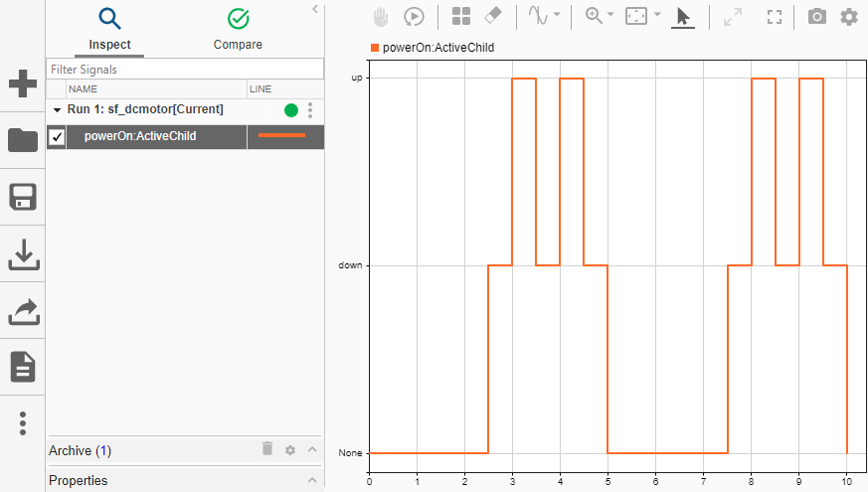868x492 pixels.
Task: Expand the Archive section chevron
Action: 312,449
